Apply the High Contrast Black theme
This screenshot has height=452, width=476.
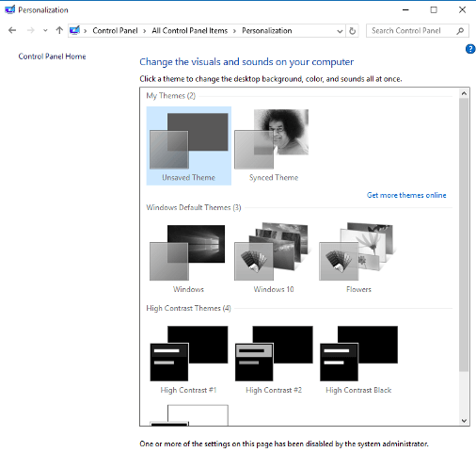[x=358, y=360]
